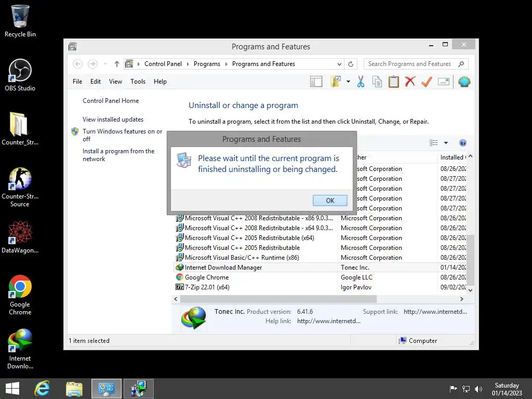The height and width of the screenshot is (399, 532).
Task: Open Internet Download Manager desktop shortcut
Action: [x=20, y=349]
